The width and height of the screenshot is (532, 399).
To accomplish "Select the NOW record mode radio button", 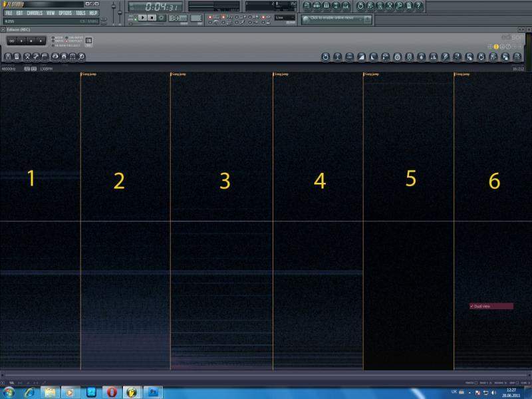I will [54, 38].
